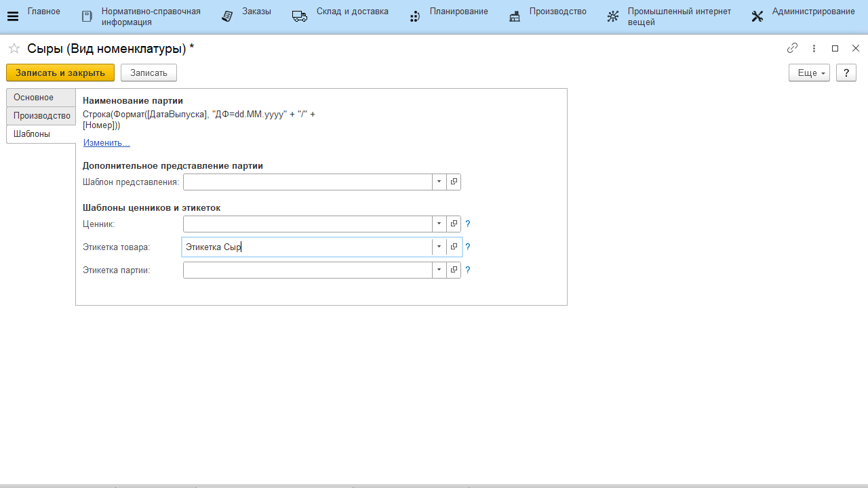
Task: Copy link to this form via chain icon
Action: [792, 48]
